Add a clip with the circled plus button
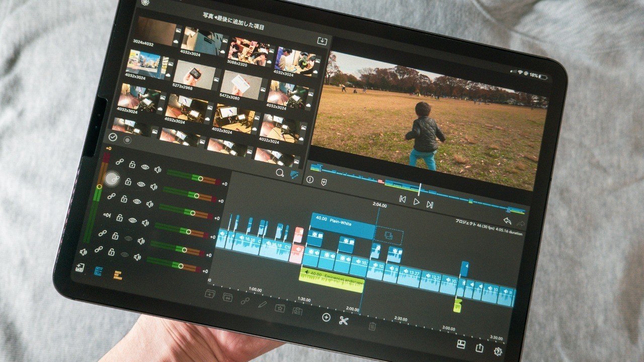Viewport: 644px width, 362px height. pos(326,317)
